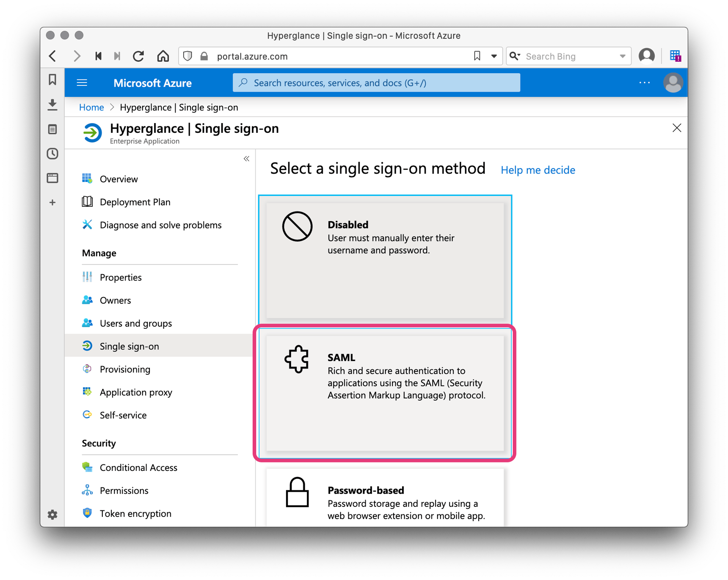This screenshot has width=728, height=580.
Task: Collapse the Hyperglance navigation pane
Action: [x=246, y=158]
